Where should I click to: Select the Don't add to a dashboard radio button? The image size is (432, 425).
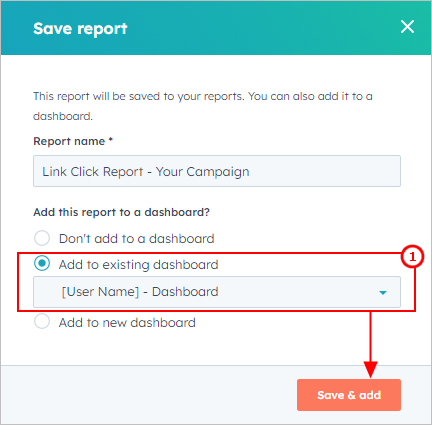pos(42,238)
